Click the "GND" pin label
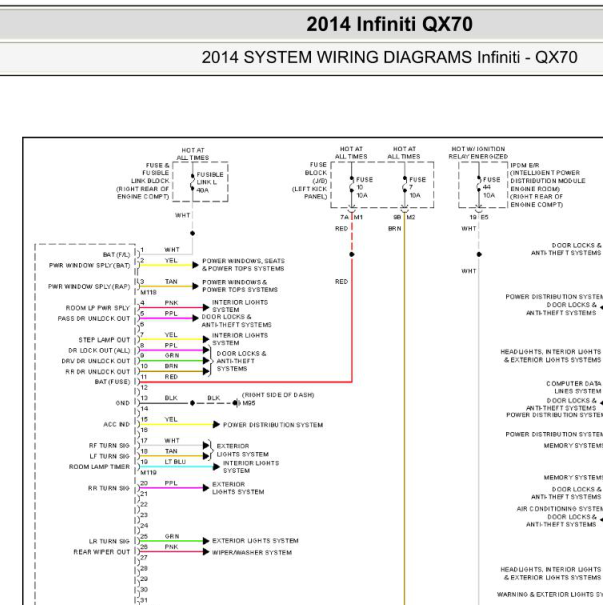The width and height of the screenshot is (603, 605). tap(123, 403)
